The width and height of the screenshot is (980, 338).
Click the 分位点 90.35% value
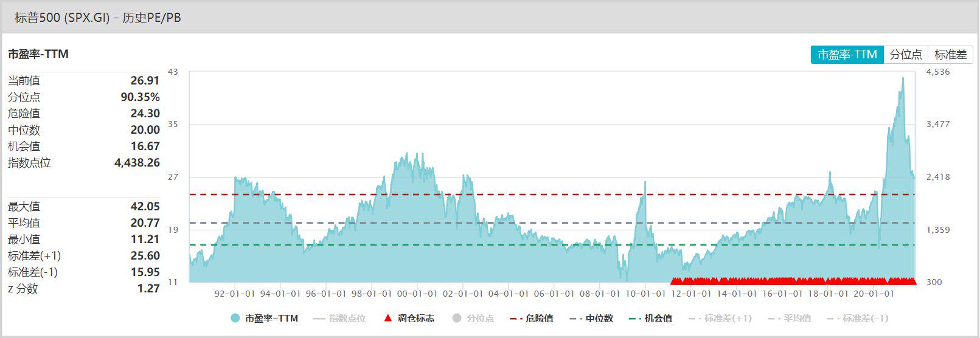pyautogui.click(x=140, y=97)
